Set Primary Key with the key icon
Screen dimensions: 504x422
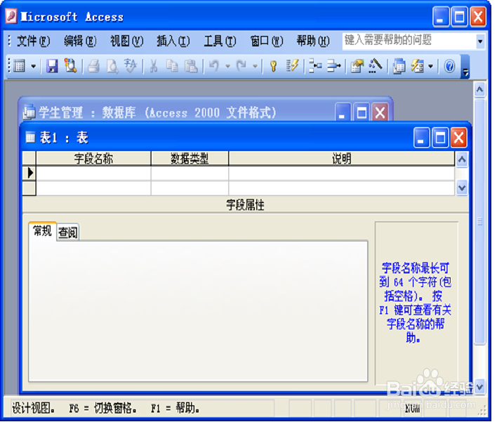click(x=274, y=66)
